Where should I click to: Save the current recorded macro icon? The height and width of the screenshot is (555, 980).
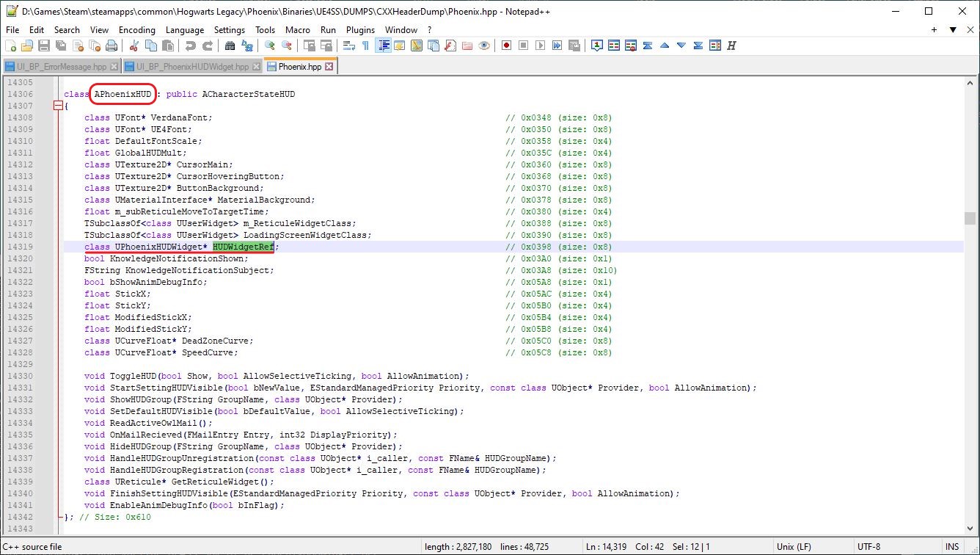[x=574, y=46]
